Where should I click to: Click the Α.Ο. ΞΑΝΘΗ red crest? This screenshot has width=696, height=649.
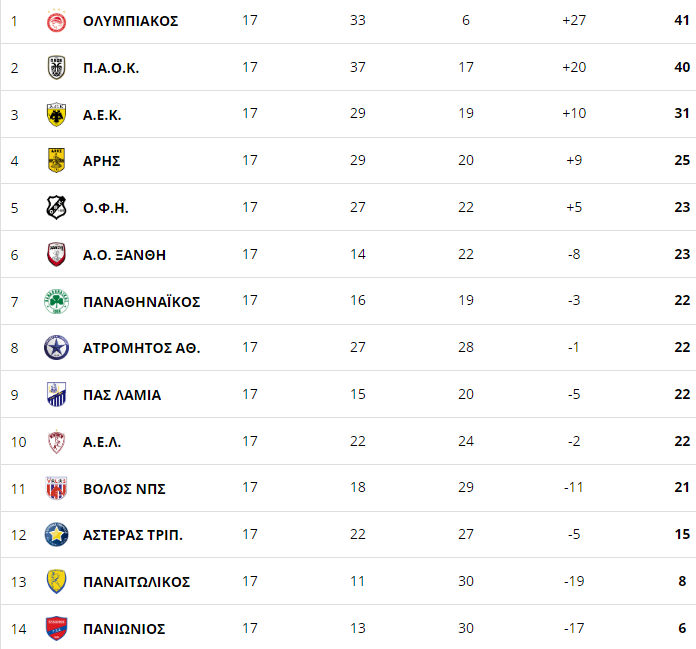pyautogui.click(x=56, y=254)
